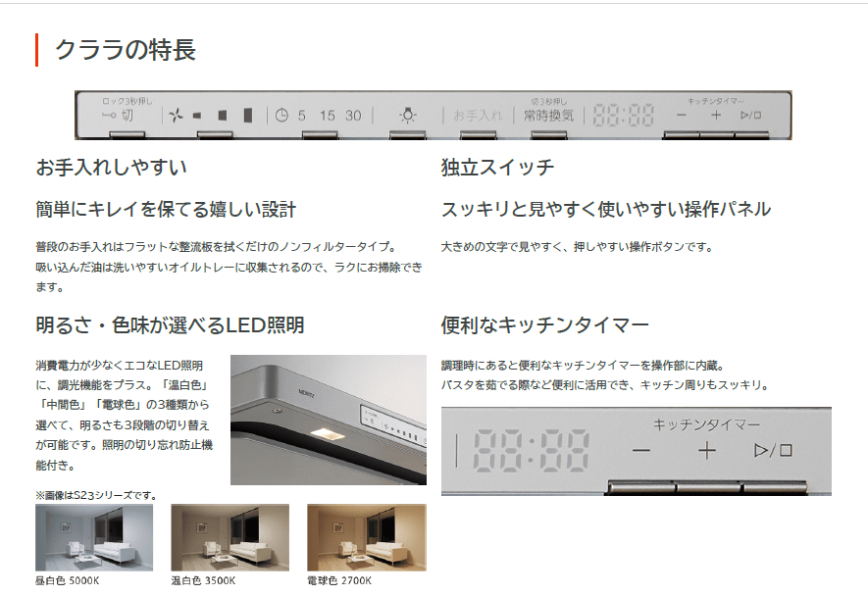Click the clock timer icon on panel
The image size is (868, 596).
281,116
